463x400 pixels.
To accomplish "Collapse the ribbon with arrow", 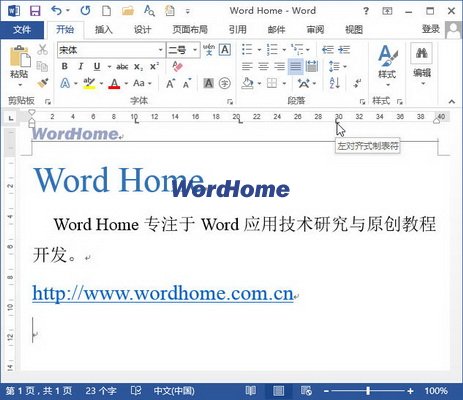I will coord(452,101).
